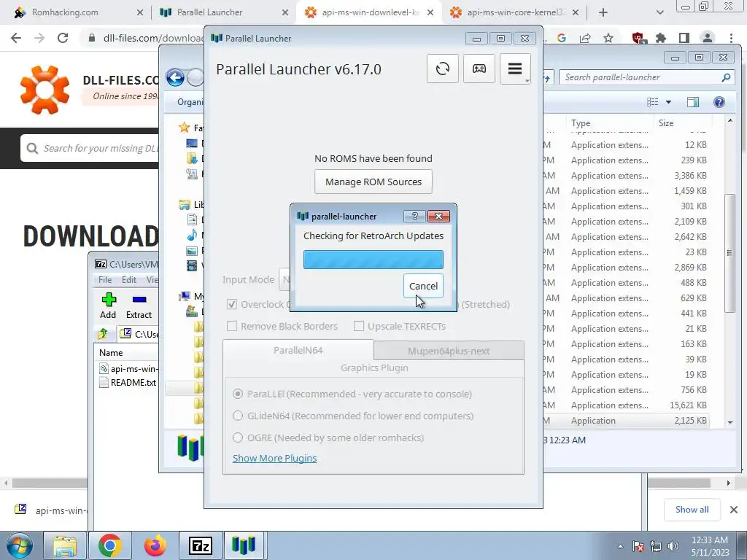747x560 pixels.
Task: Open Explorer help question mark icon
Action: pos(719,102)
